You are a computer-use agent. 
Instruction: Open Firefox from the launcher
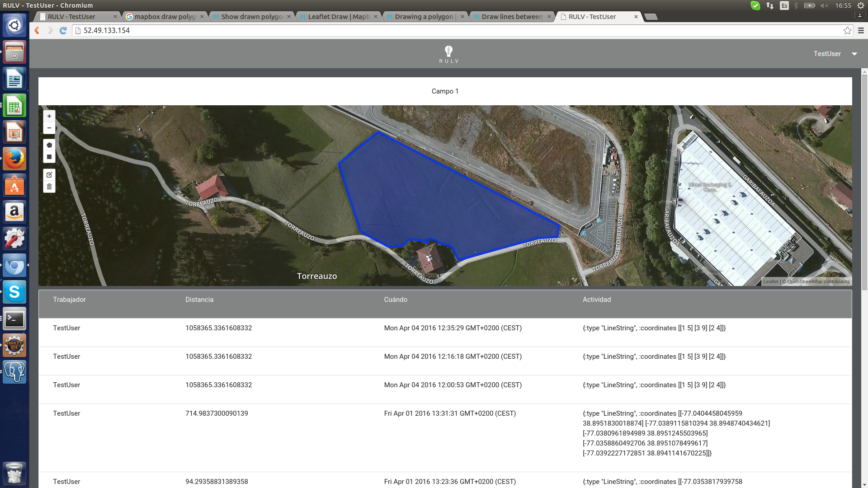[x=14, y=159]
